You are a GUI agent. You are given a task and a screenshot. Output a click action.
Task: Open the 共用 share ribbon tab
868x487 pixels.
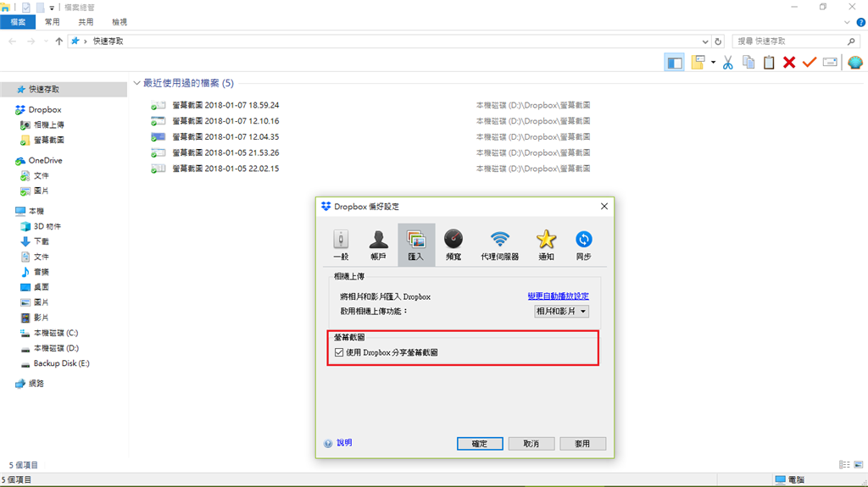86,22
